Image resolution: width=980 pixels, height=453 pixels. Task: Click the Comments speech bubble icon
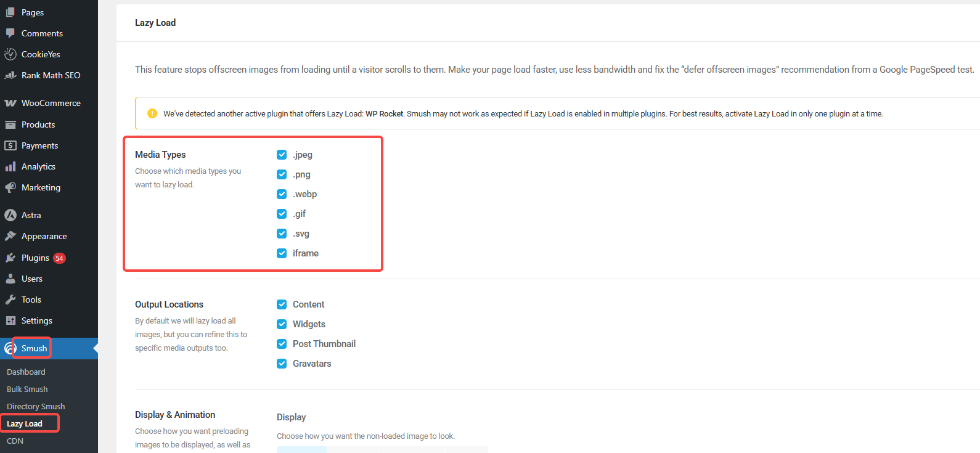click(10, 33)
